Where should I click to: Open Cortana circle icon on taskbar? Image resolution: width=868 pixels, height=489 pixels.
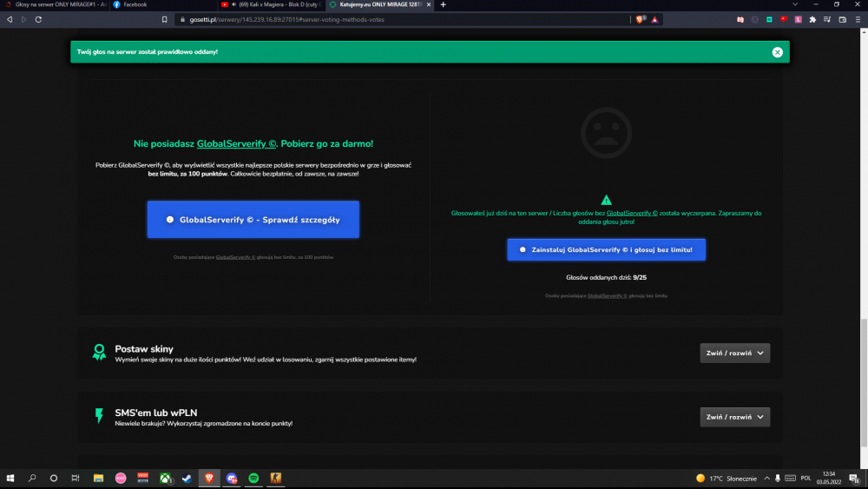tap(54, 478)
